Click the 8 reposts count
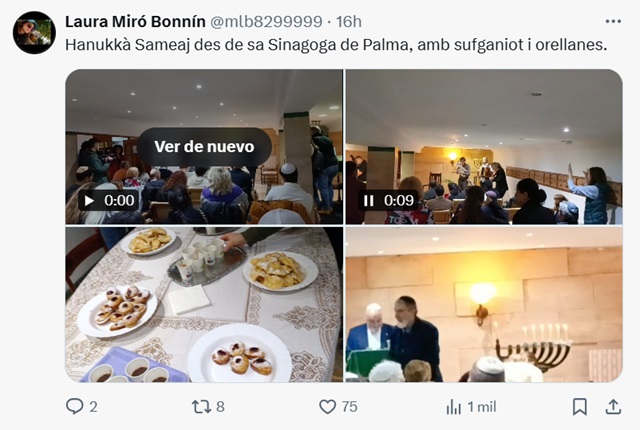Image resolution: width=640 pixels, height=430 pixels. (220, 406)
